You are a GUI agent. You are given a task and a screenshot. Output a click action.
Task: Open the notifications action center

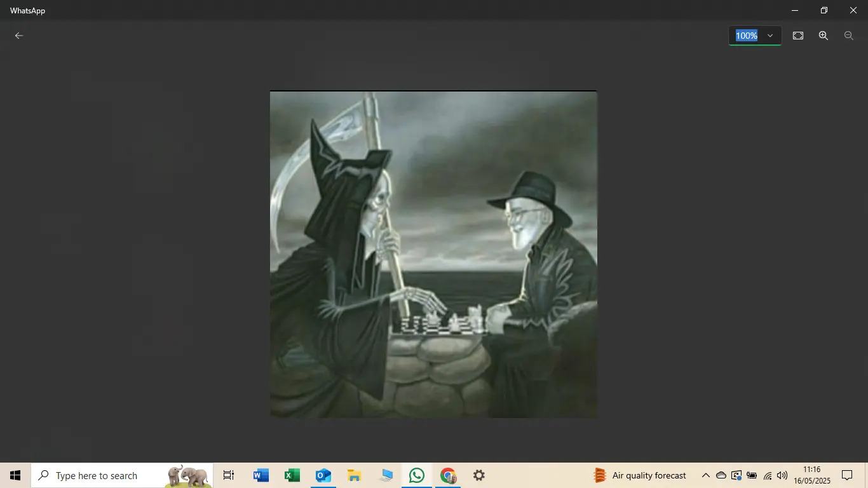coord(847,475)
